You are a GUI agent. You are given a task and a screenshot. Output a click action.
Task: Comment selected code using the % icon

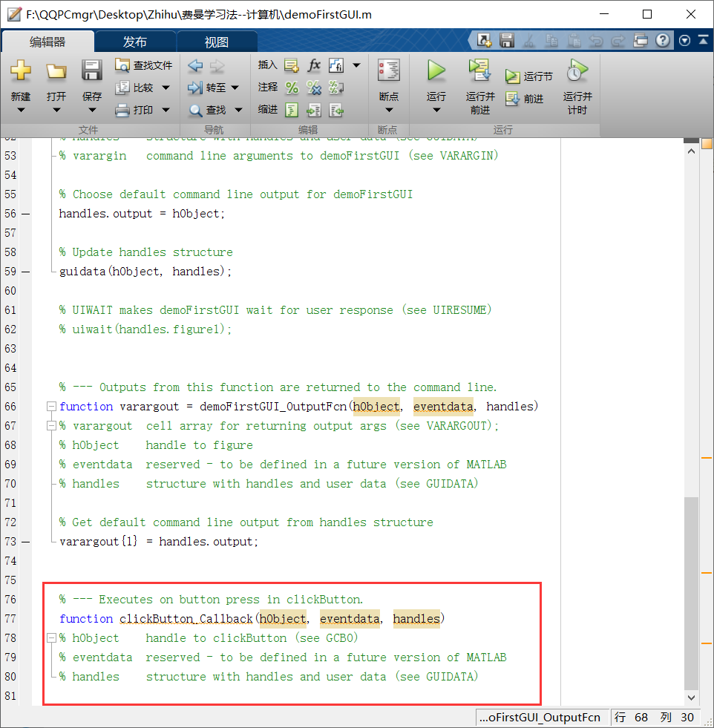[x=292, y=88]
